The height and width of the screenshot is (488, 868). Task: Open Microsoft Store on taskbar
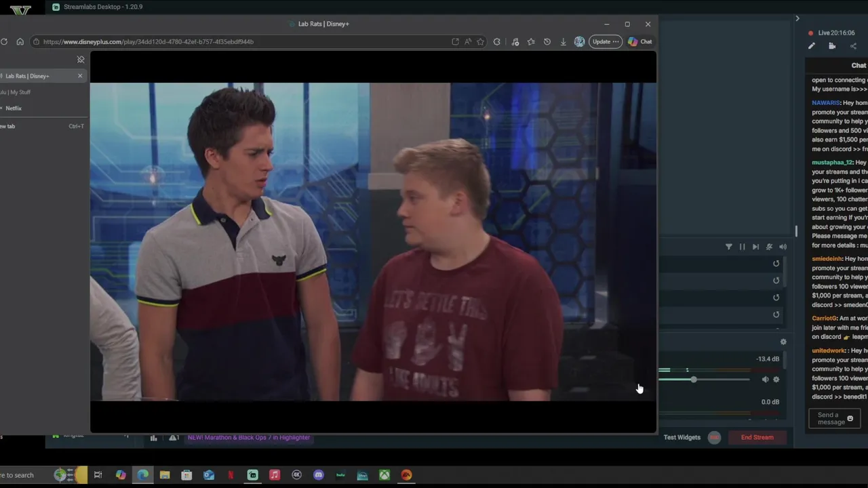point(186,475)
